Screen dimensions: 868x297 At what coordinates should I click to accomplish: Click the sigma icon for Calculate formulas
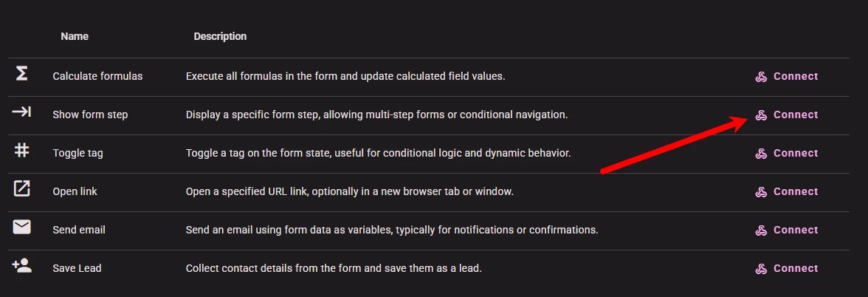click(x=21, y=74)
